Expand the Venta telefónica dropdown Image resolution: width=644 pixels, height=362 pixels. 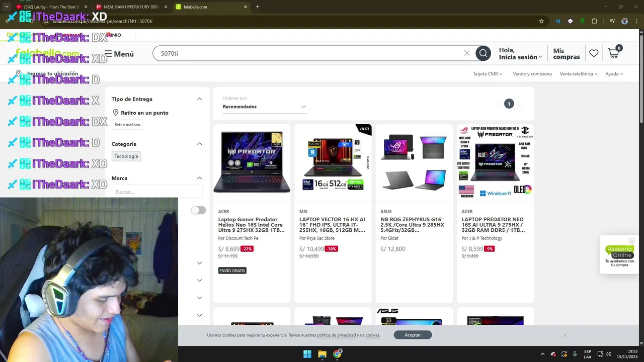coord(579,74)
